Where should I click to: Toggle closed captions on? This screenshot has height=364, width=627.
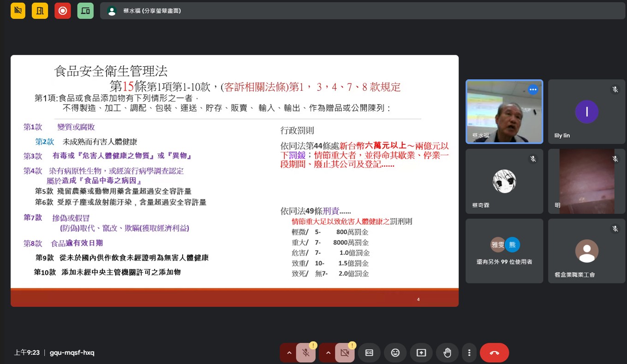coord(369,352)
